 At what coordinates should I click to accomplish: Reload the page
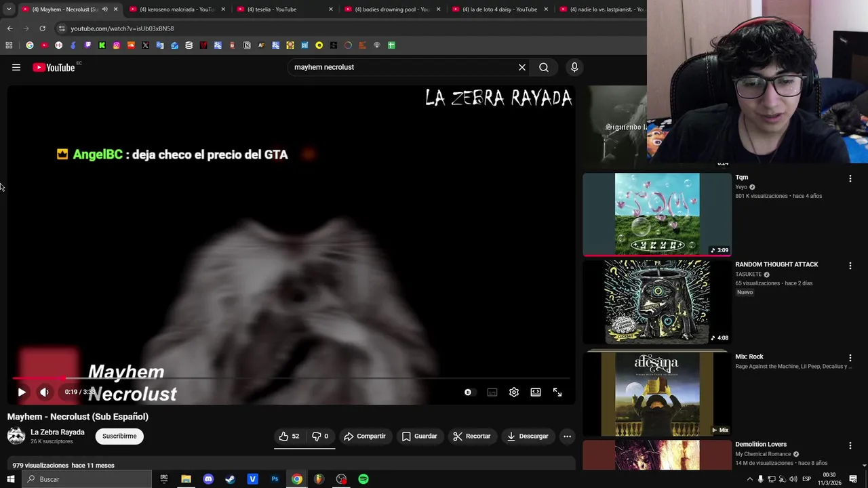[42, 28]
